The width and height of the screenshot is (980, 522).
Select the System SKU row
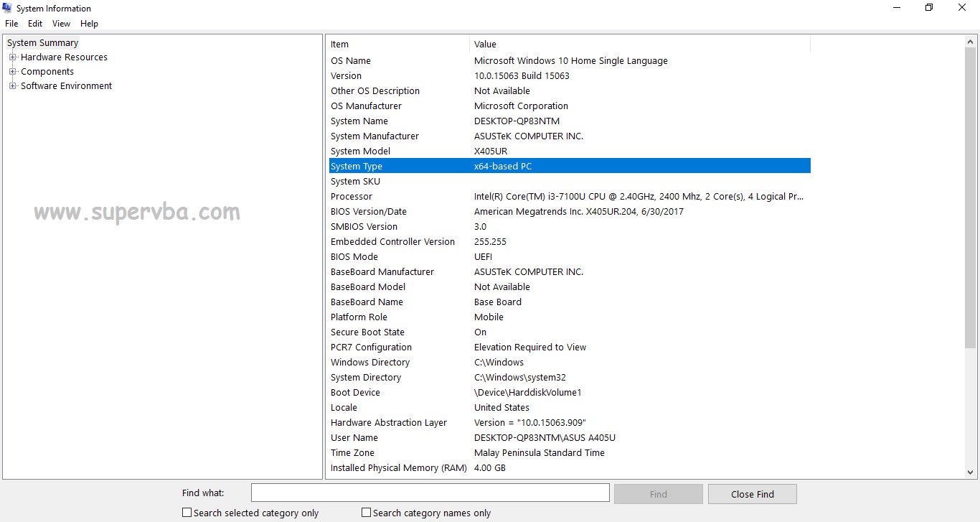[x=570, y=182]
